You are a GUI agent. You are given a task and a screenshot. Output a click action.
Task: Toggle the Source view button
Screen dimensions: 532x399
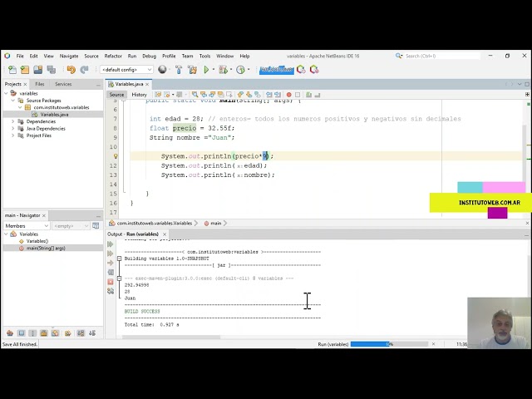pos(116,95)
